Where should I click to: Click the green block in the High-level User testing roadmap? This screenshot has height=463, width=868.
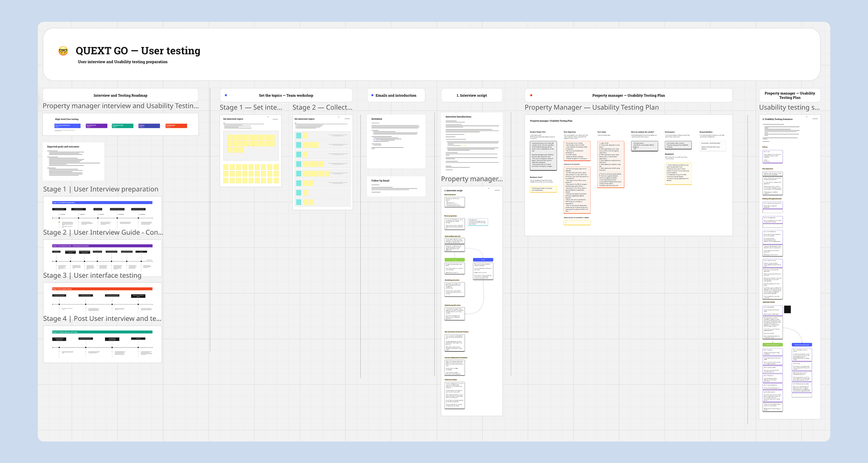click(x=122, y=126)
